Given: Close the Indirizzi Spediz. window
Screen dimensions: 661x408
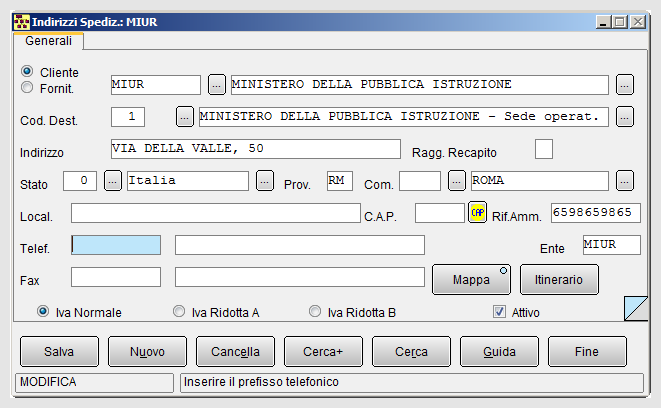Looking at the screenshot, I should [638, 22].
